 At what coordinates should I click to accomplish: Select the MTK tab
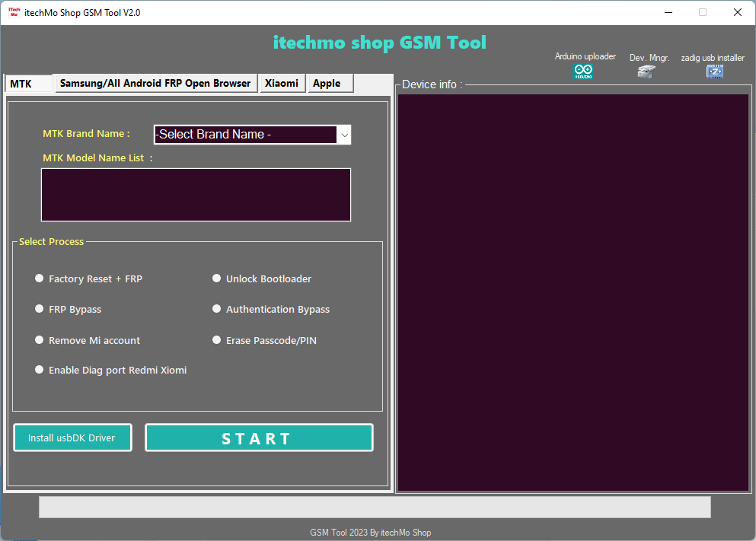27,83
